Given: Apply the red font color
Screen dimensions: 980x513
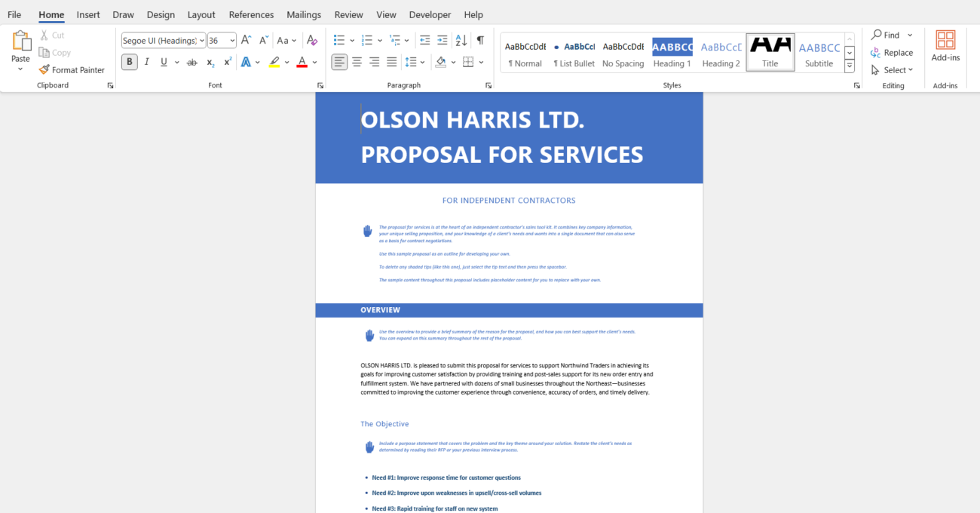Looking at the screenshot, I should 302,63.
